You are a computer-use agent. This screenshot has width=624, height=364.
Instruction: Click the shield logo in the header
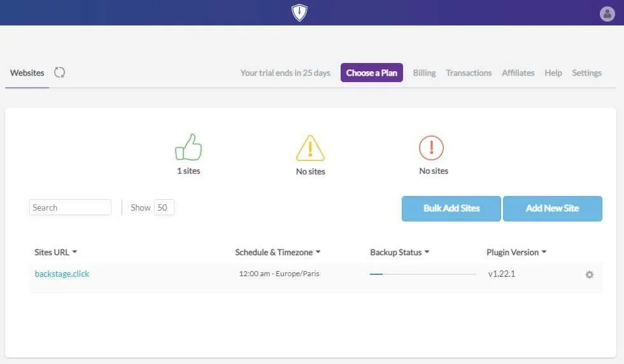(x=299, y=13)
